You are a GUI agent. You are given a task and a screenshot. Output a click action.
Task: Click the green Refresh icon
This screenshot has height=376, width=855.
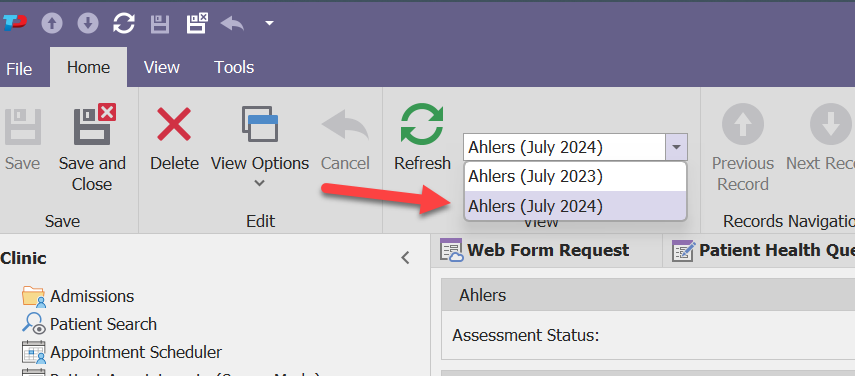422,125
